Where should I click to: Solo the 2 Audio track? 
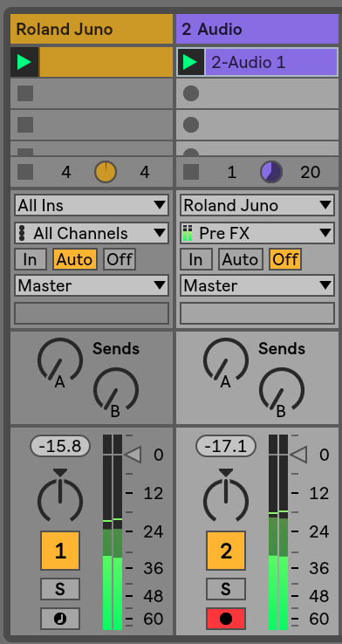pyautogui.click(x=226, y=589)
